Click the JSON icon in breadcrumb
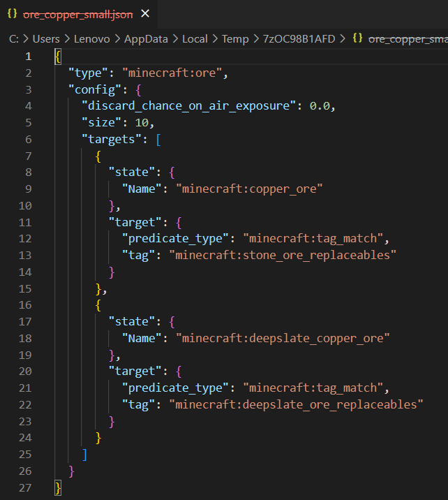Screen dimensions: 448x500 tap(357, 38)
